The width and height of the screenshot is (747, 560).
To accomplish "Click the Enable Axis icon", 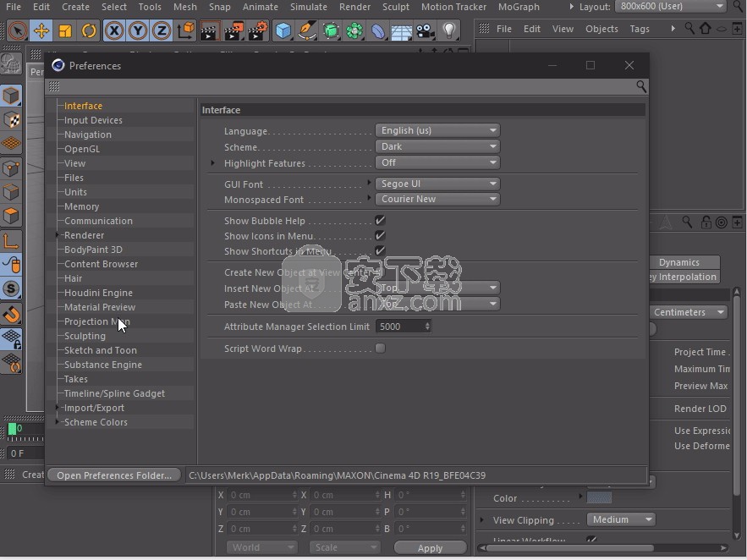I will coord(12,241).
